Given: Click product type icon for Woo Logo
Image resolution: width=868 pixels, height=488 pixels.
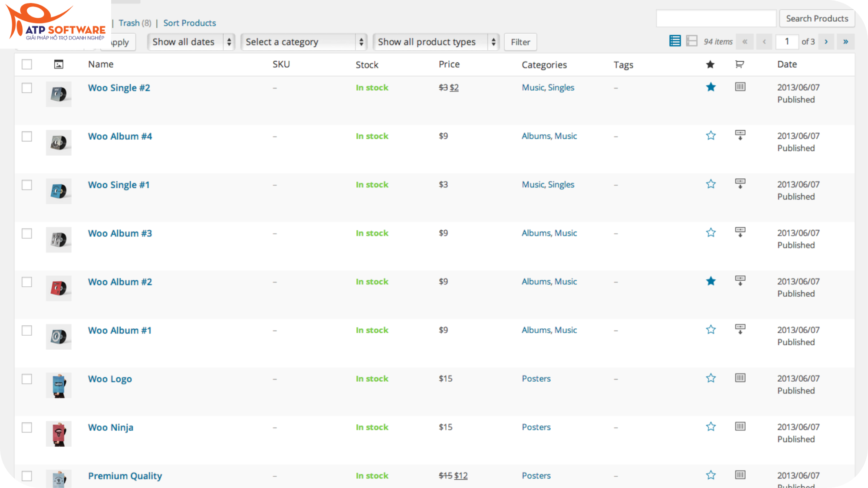Looking at the screenshot, I should (740, 378).
